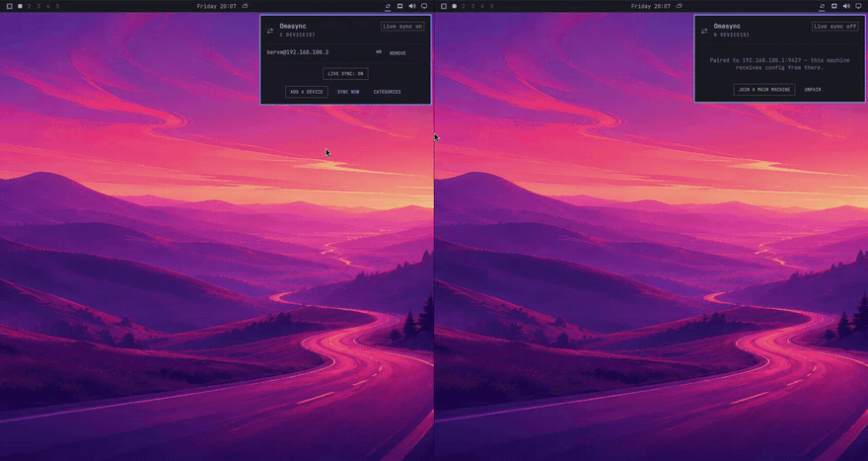Click the 'Friday 20:07' clock on right screen
Image resolution: width=868 pixels, height=461 pixels.
650,7
